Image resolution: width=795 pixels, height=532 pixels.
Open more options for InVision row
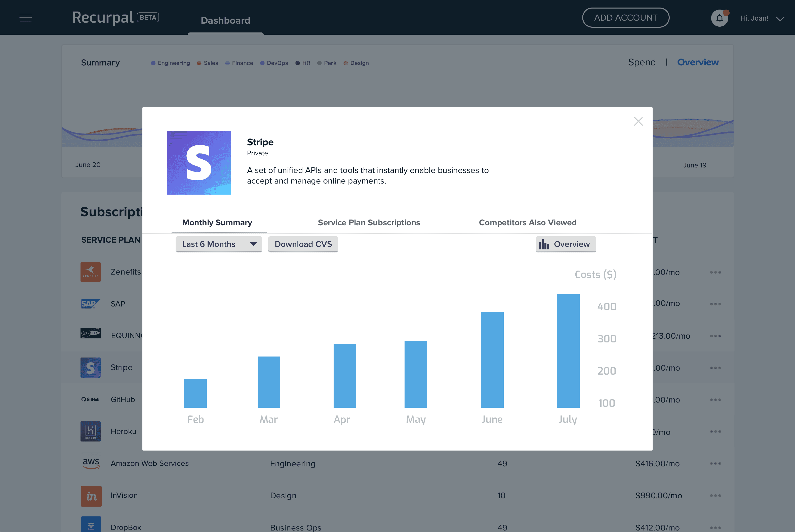tap(715, 495)
